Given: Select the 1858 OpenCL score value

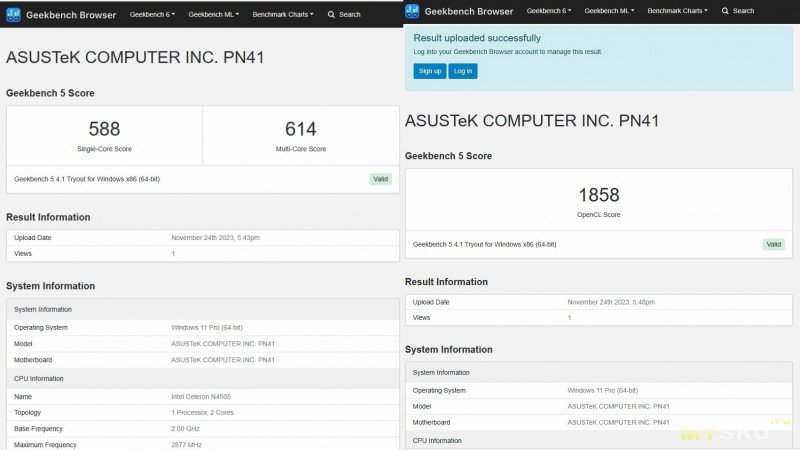Looking at the screenshot, I should coord(599,195).
